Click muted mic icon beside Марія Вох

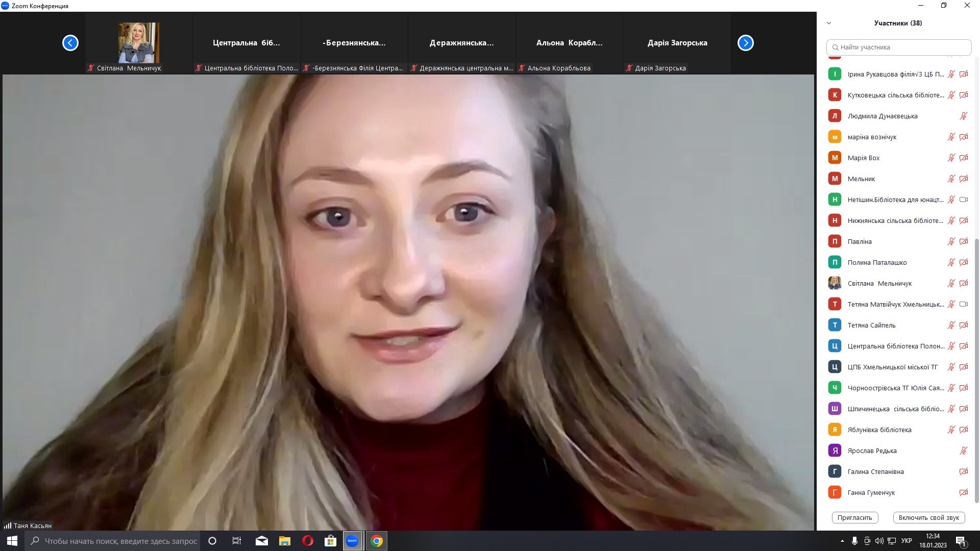click(951, 158)
